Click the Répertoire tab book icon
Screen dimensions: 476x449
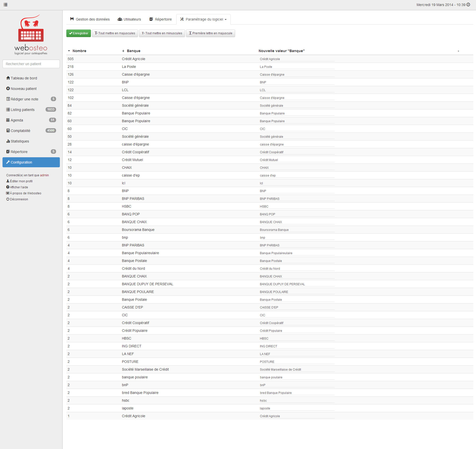(151, 19)
